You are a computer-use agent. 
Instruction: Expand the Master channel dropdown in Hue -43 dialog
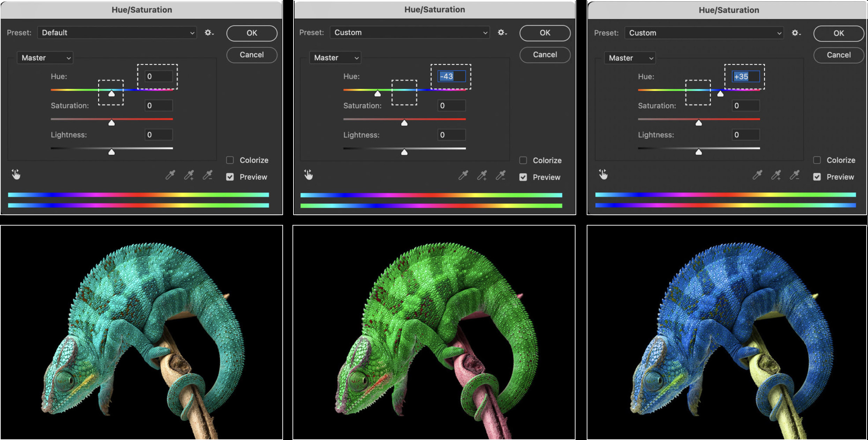click(x=335, y=58)
